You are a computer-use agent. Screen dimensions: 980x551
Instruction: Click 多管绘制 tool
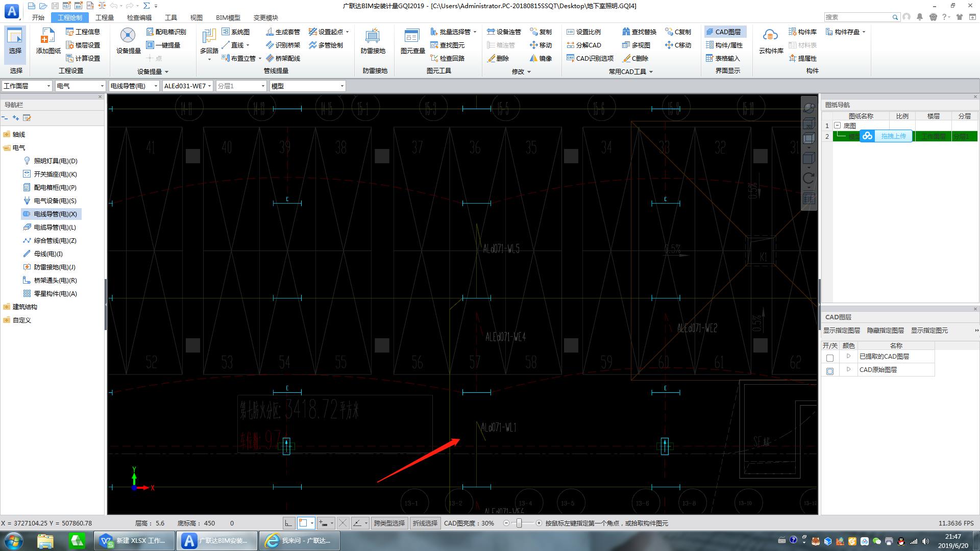(x=326, y=45)
